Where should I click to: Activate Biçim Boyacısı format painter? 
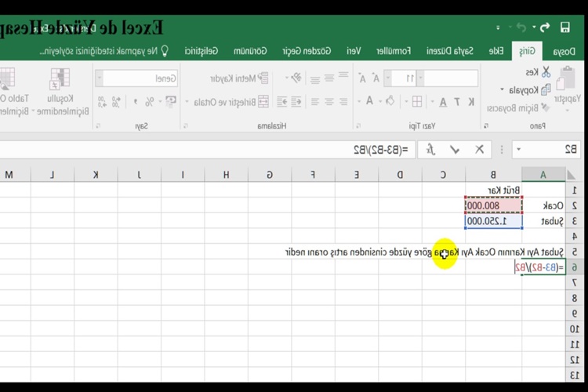point(518,108)
